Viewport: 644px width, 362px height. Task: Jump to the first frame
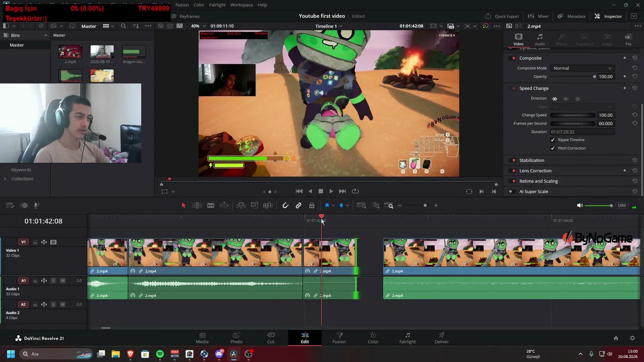pyautogui.click(x=299, y=191)
